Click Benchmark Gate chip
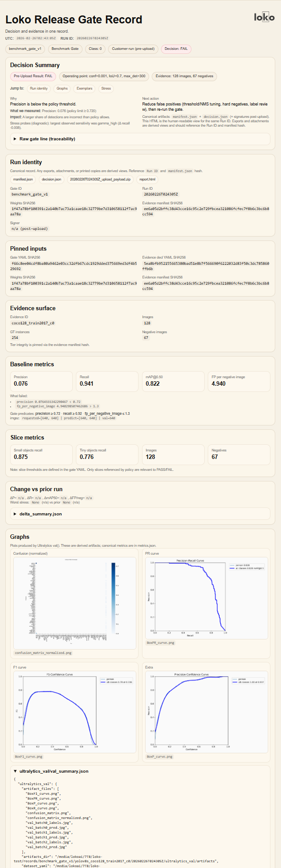The image size is (281, 868). coord(65,49)
